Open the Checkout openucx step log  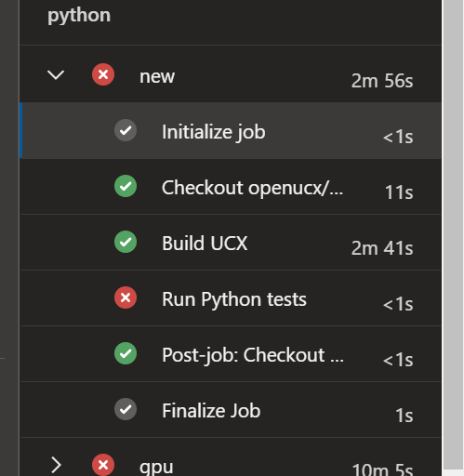[231, 186]
